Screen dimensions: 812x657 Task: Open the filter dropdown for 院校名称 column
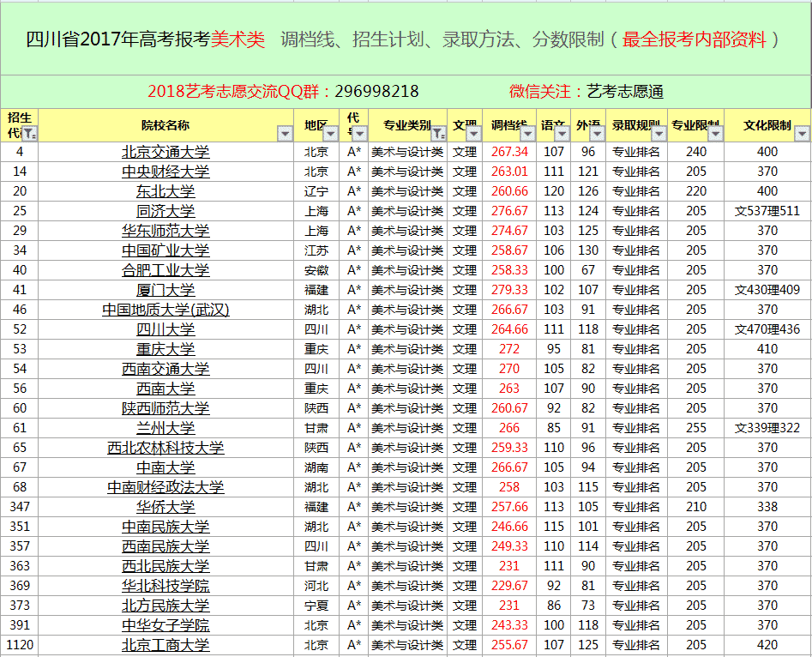285,134
